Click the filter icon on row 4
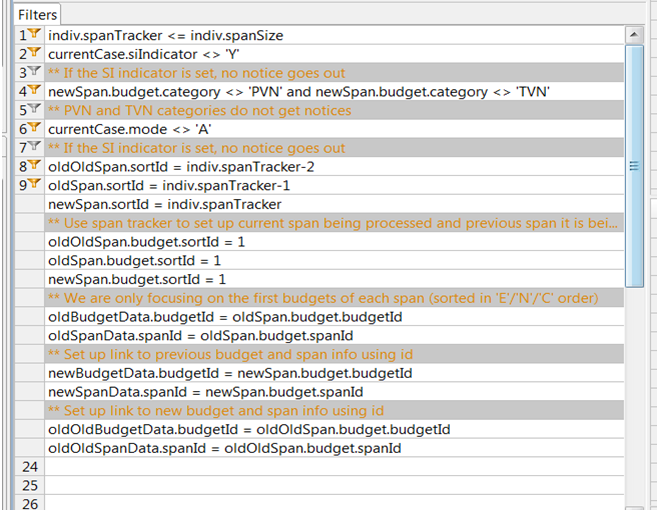The image size is (659, 512). [x=35, y=89]
